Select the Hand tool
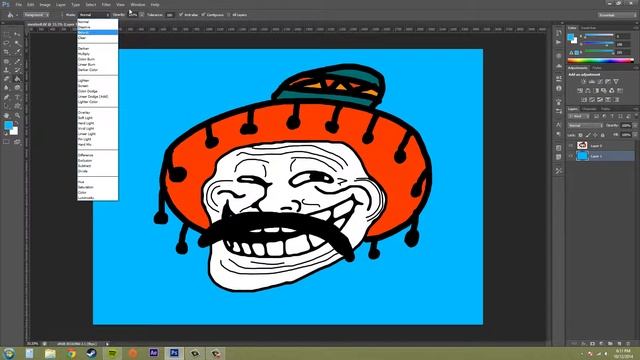Image resolution: width=640 pixels, height=360 pixels. [6, 116]
